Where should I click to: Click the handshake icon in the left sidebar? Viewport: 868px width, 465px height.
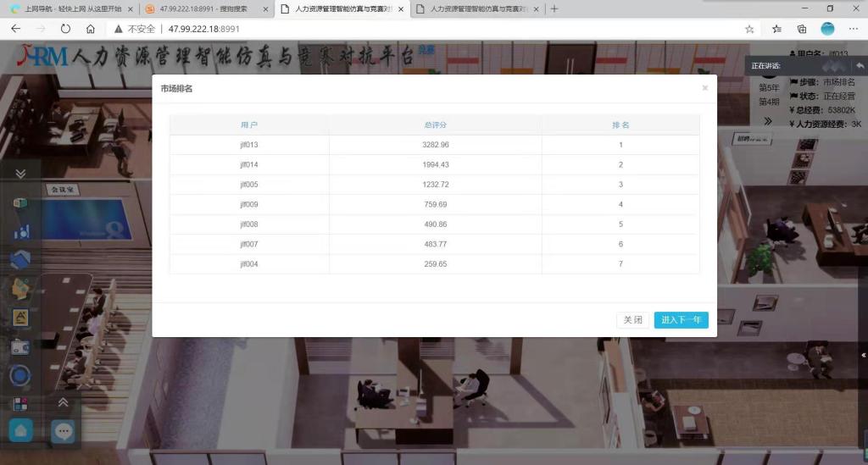[21, 259]
